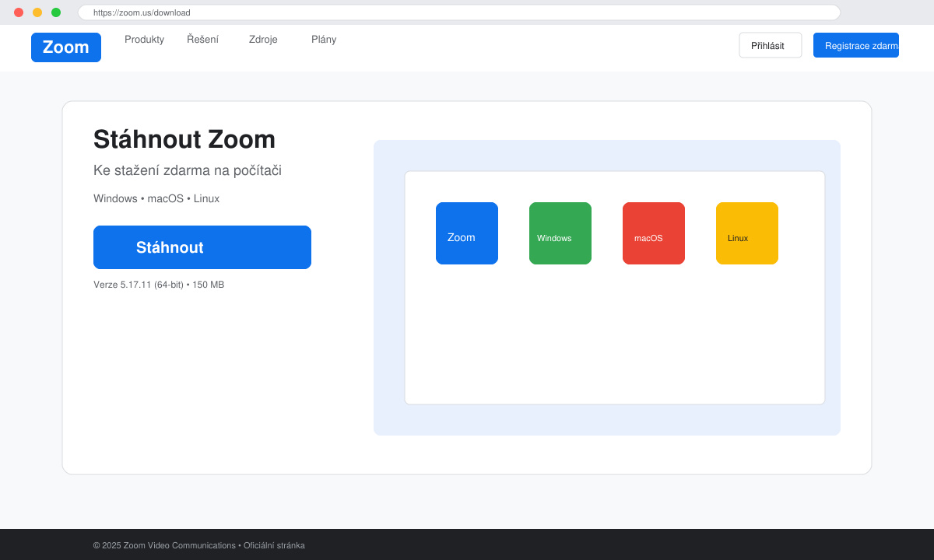Close the window with the red button
Screen dimensions: 934x560
[19, 12]
